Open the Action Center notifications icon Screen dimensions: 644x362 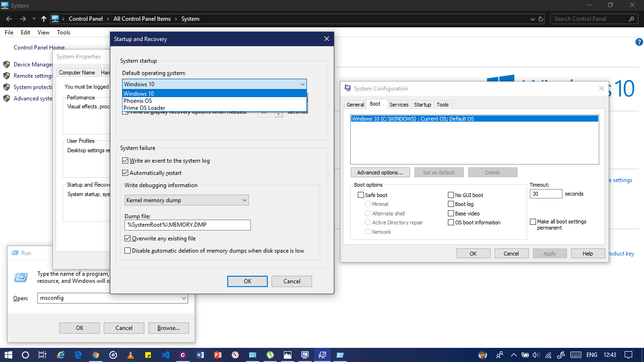(x=628, y=355)
